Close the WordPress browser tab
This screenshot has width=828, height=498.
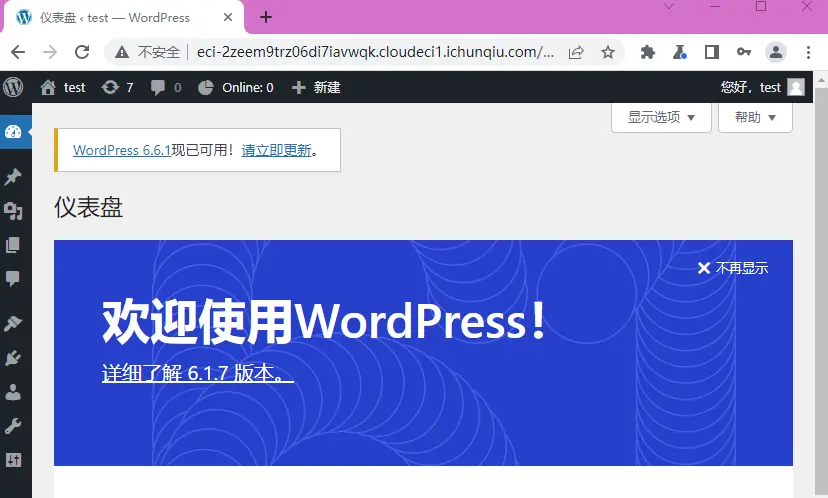coord(228,17)
